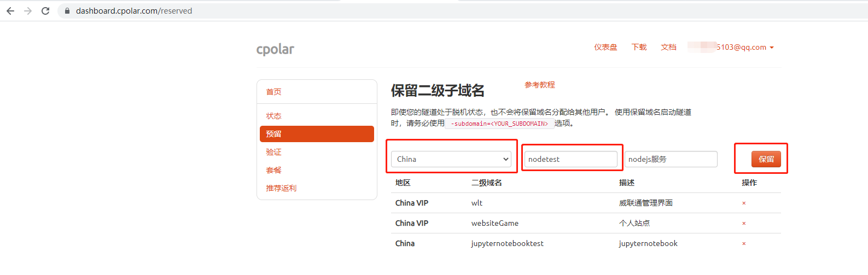Open the 参考教程 link
868x275 pixels.
pyautogui.click(x=540, y=85)
